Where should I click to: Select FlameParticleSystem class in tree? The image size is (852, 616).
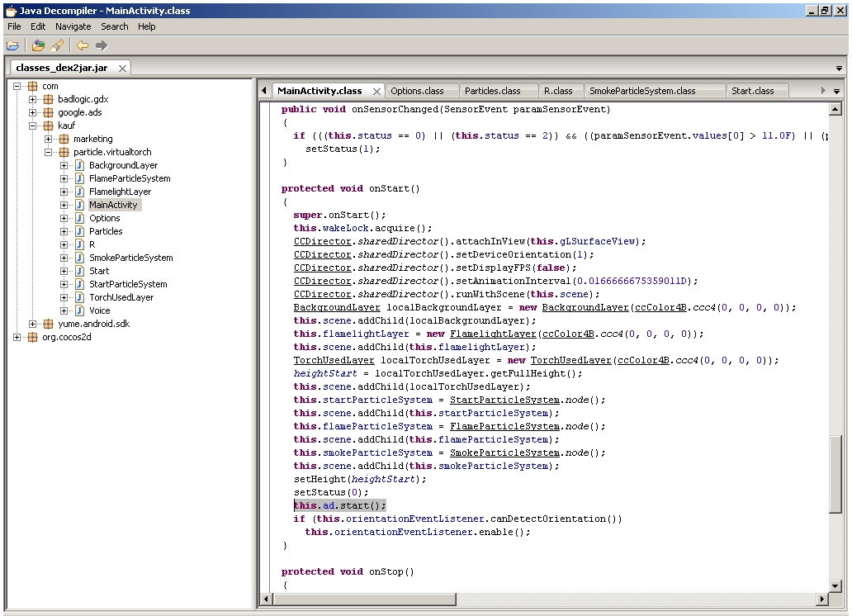point(130,178)
